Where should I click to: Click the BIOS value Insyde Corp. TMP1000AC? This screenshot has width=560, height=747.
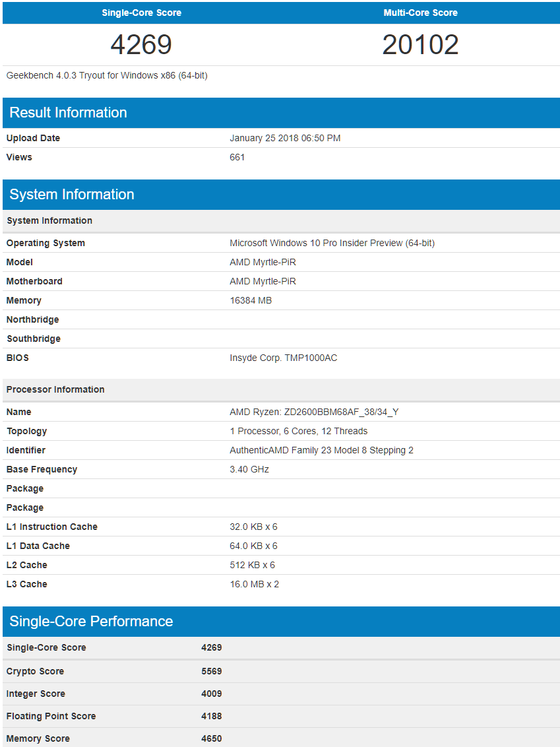point(283,358)
